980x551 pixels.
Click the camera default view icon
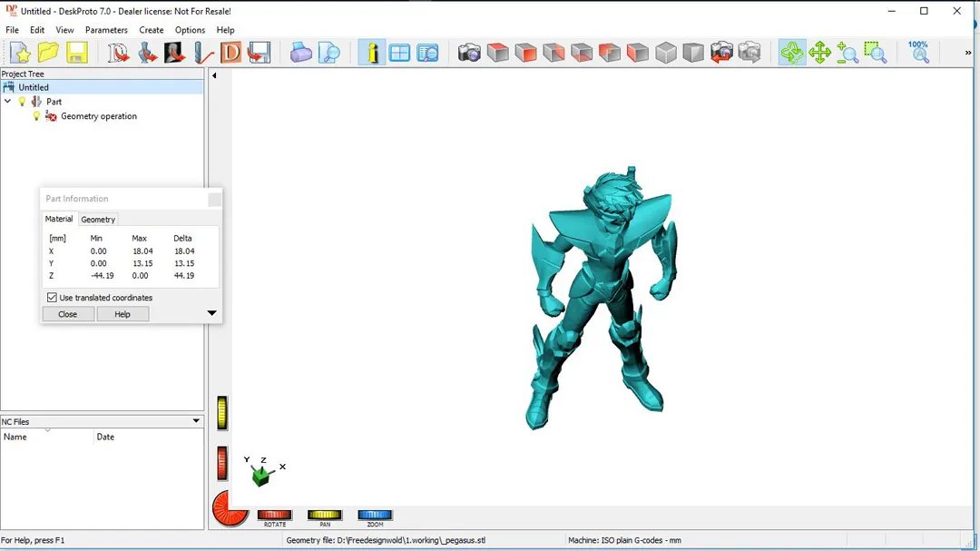point(469,53)
